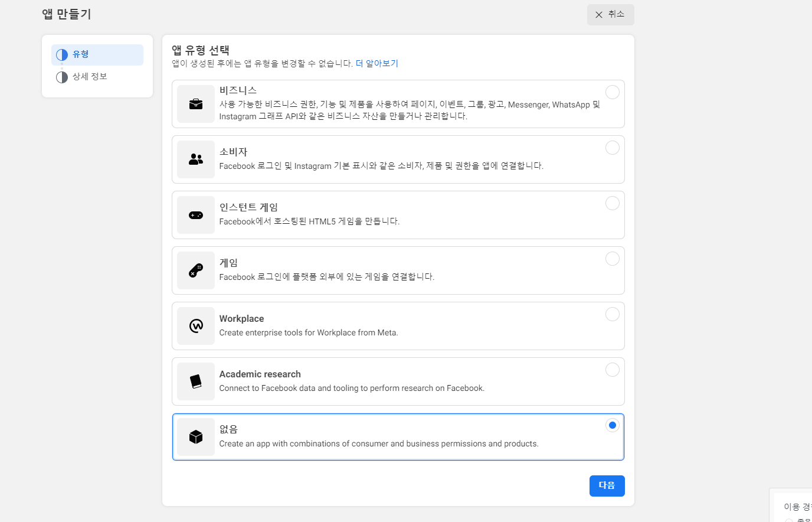Click the 인스턴트 게임 title text
This screenshot has height=522, width=812.
pyautogui.click(x=248, y=207)
